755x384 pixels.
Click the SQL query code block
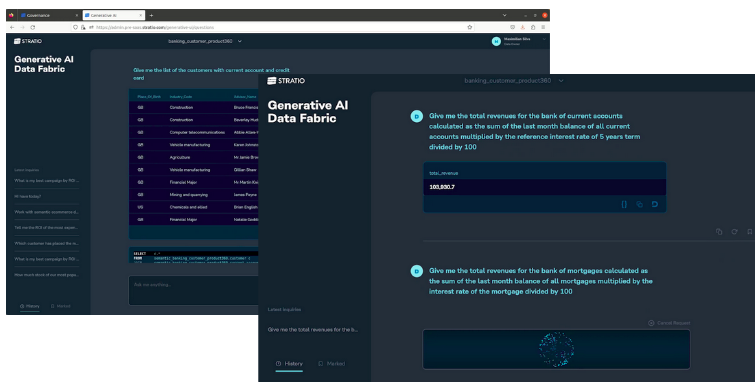coord(194,256)
